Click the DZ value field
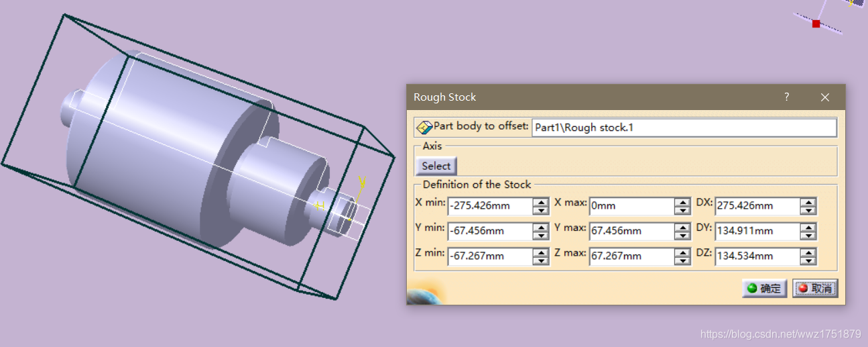The height and width of the screenshot is (347, 868). click(x=757, y=256)
